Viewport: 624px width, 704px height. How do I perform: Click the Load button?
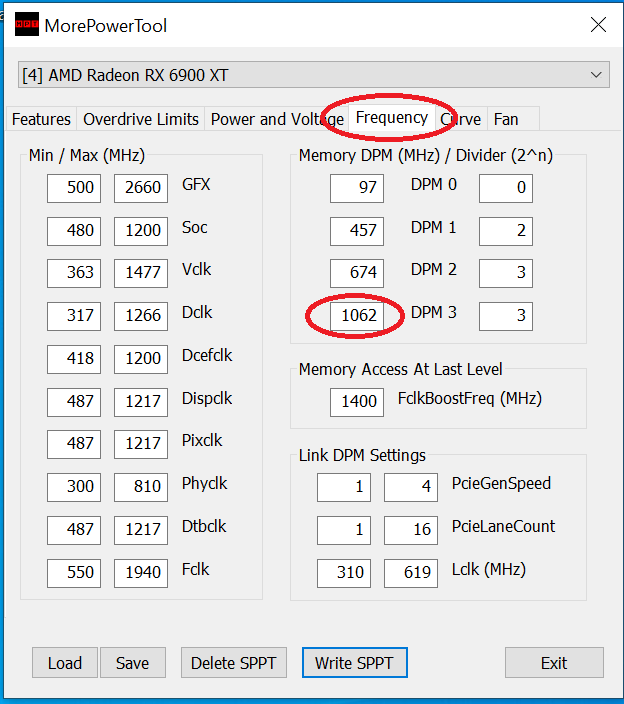pyautogui.click(x=65, y=663)
